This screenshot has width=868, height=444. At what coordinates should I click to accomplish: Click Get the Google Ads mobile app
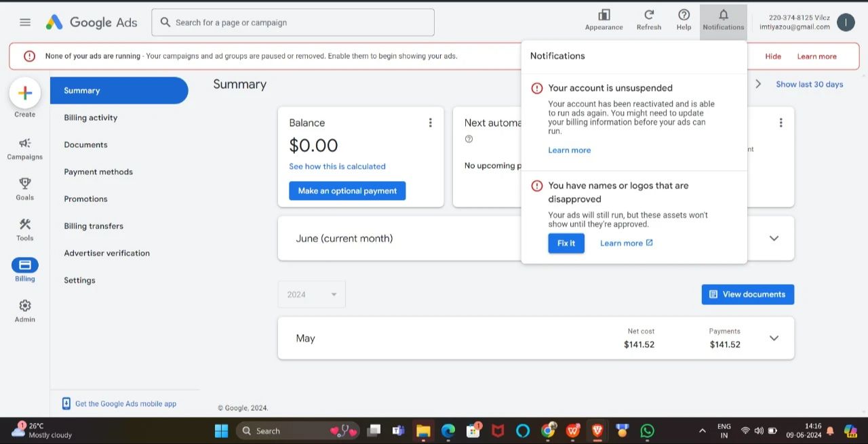pos(125,403)
